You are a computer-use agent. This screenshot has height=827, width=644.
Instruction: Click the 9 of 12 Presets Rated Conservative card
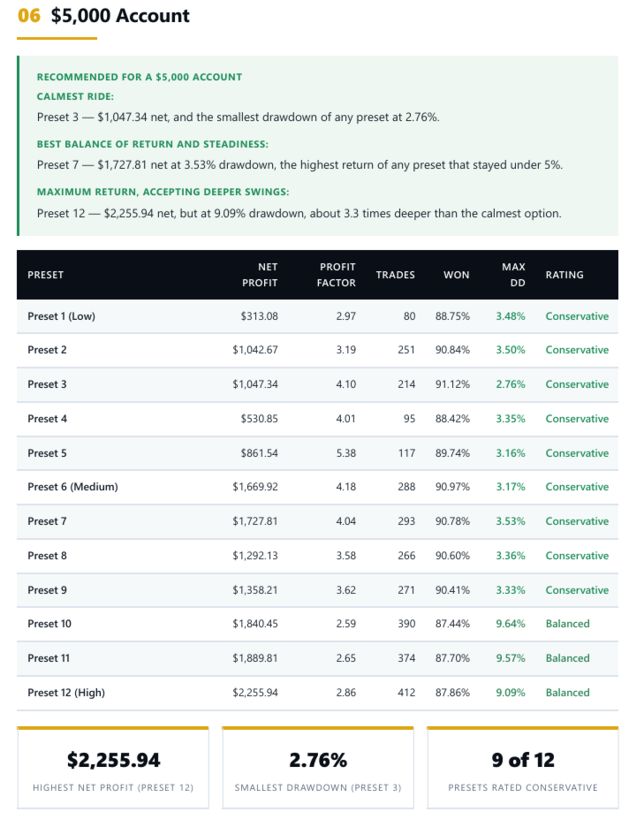point(523,768)
